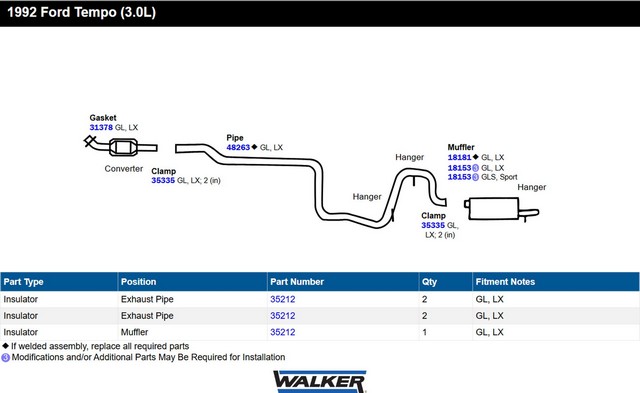Screen dimensions: 640x393
Task: Open muffler 18153 link for GL, LX
Action: 459,168
